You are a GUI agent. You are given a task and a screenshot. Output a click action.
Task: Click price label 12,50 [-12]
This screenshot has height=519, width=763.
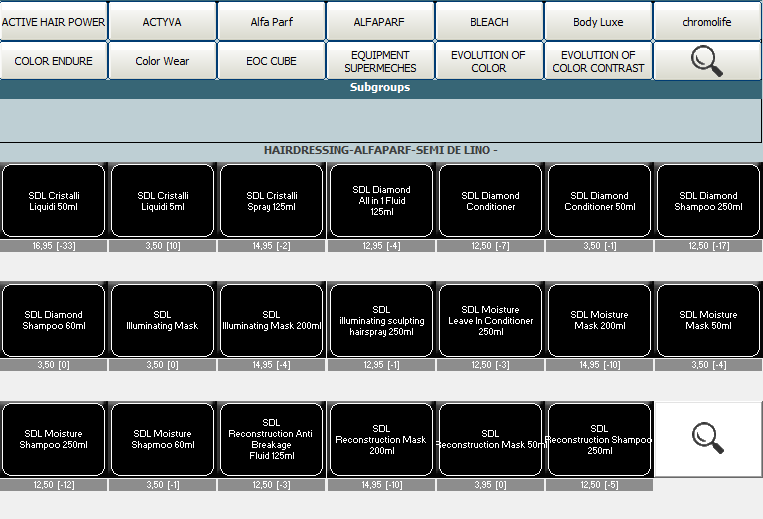(x=54, y=485)
